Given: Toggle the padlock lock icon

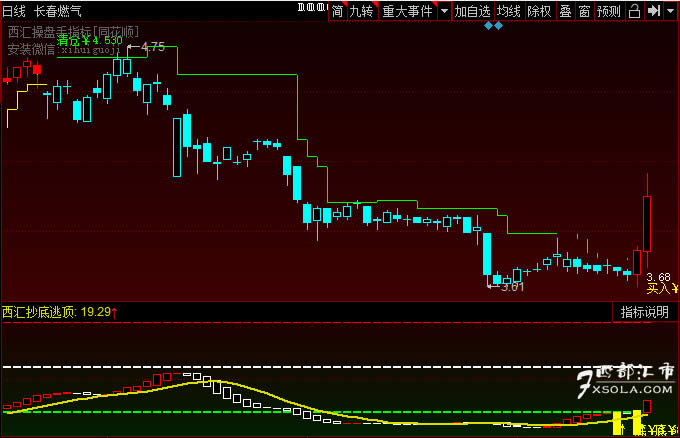Looking at the screenshot, I should [x=633, y=11].
